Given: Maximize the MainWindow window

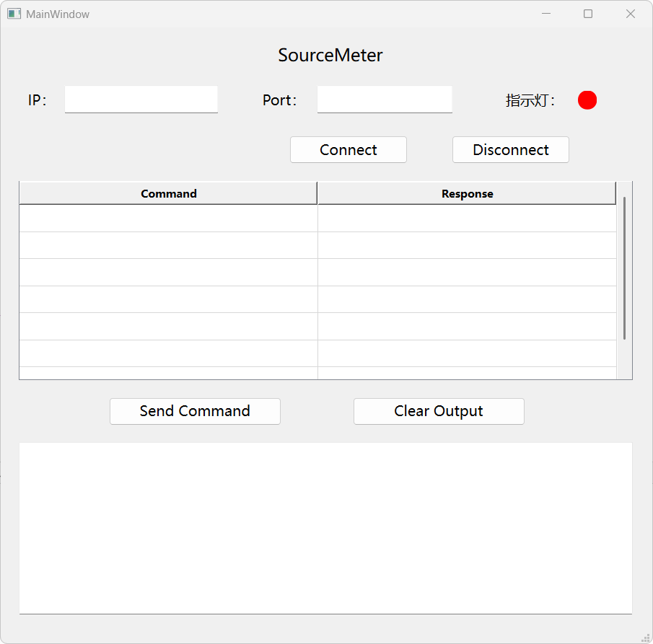Looking at the screenshot, I should coord(588,14).
